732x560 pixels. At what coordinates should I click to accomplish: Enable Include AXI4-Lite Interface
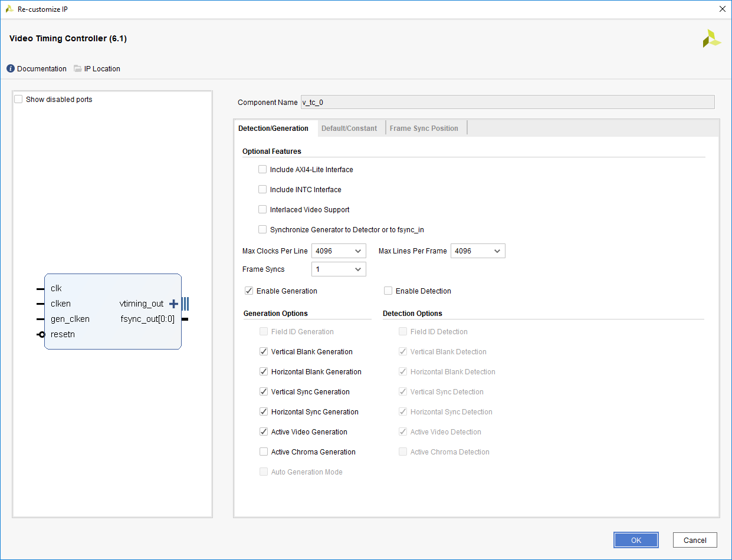(262, 169)
